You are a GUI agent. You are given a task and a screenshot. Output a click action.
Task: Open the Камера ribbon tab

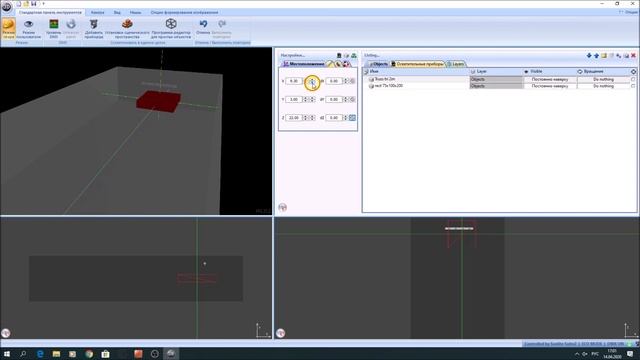[97, 13]
